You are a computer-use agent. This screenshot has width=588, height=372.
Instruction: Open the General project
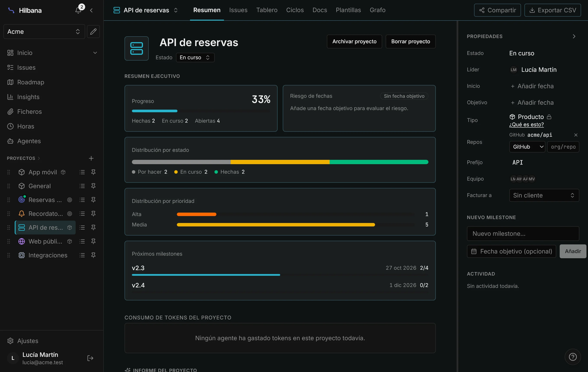coord(40,186)
